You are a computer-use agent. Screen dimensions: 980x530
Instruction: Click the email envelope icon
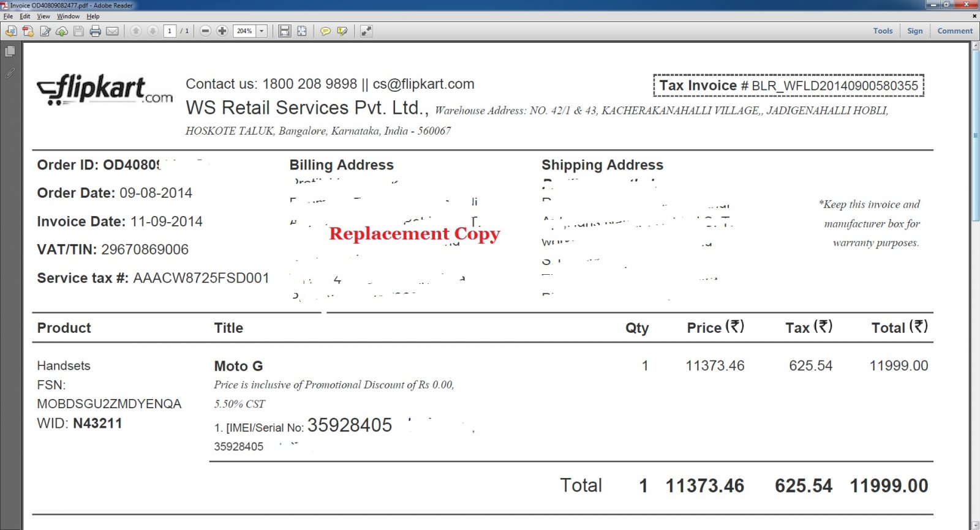click(x=112, y=31)
